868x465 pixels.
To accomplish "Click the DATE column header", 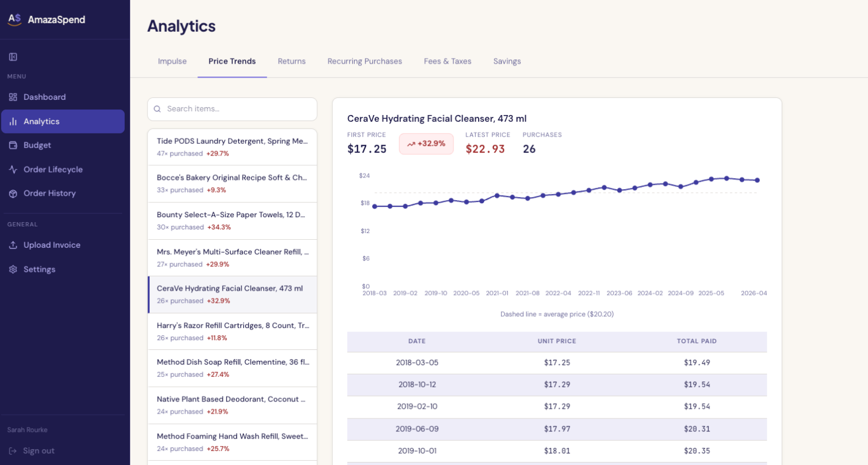I will tap(417, 341).
